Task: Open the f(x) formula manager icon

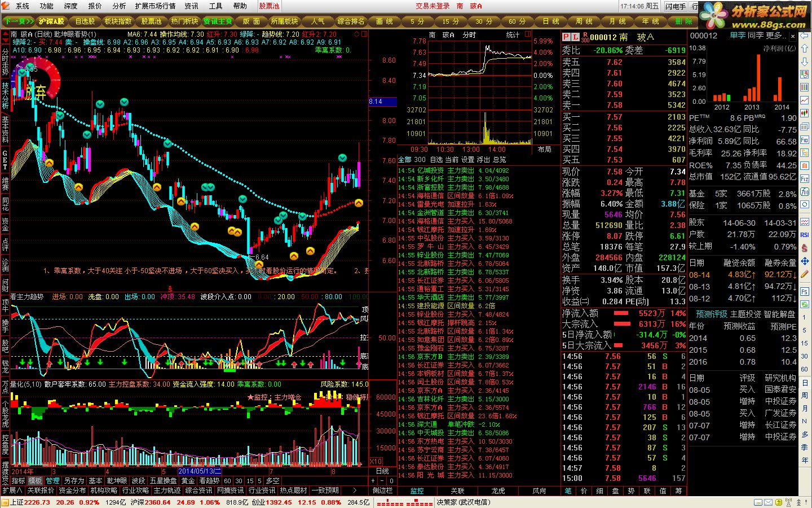Action: pyautogui.click(x=805, y=191)
